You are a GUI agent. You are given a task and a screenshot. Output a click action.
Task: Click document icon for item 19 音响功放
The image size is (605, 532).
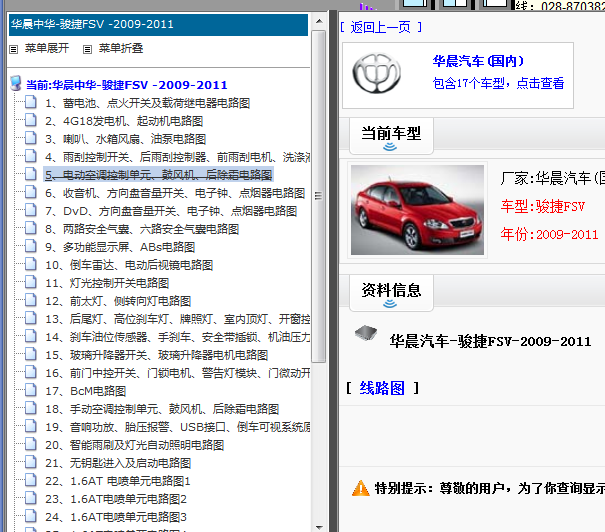[31, 426]
